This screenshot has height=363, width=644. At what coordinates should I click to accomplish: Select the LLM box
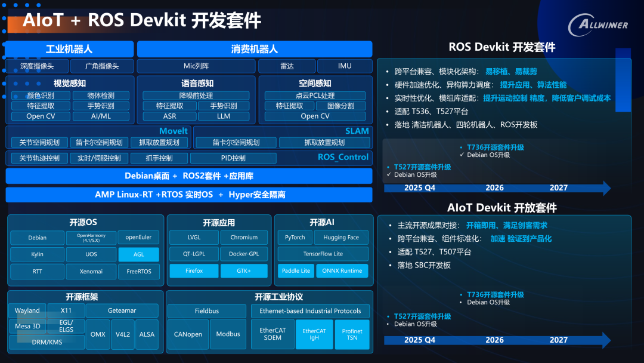click(x=224, y=116)
